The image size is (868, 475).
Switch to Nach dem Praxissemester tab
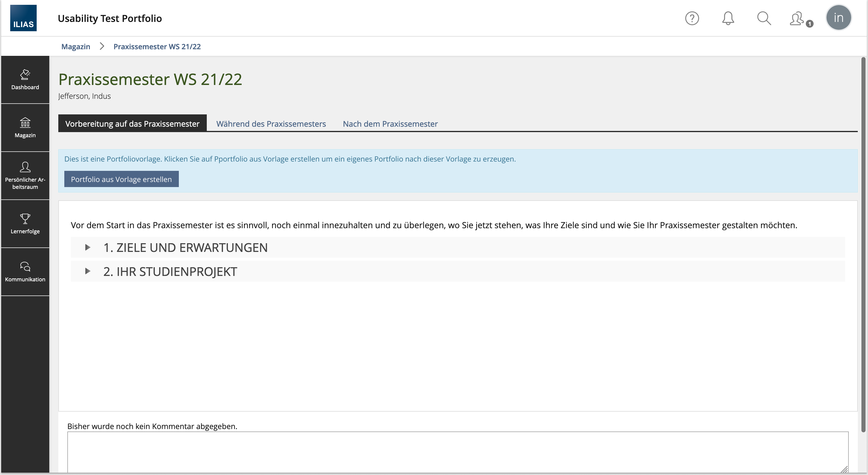coord(390,124)
